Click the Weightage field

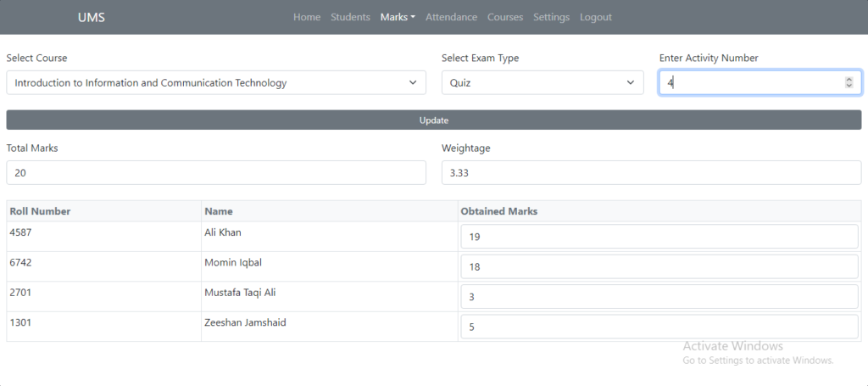pyautogui.click(x=652, y=173)
